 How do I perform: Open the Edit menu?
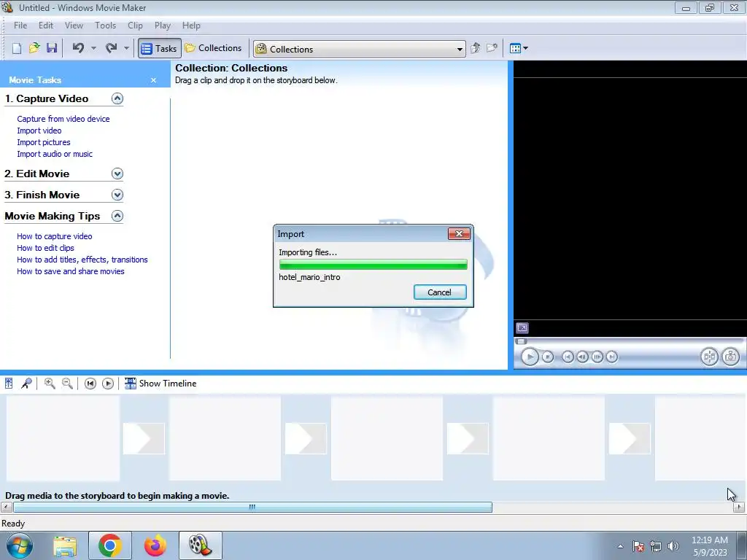click(46, 26)
